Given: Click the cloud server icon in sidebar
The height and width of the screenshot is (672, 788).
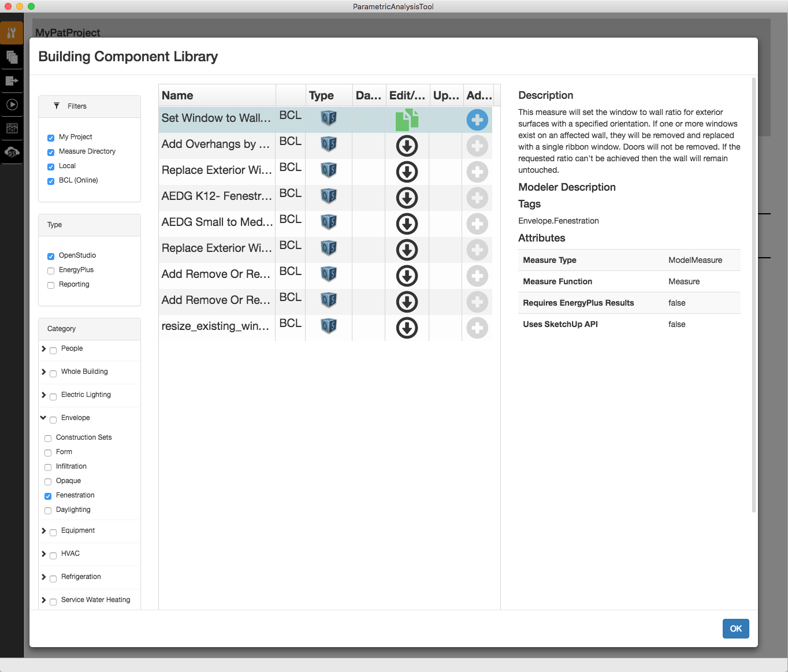Looking at the screenshot, I should (x=12, y=152).
